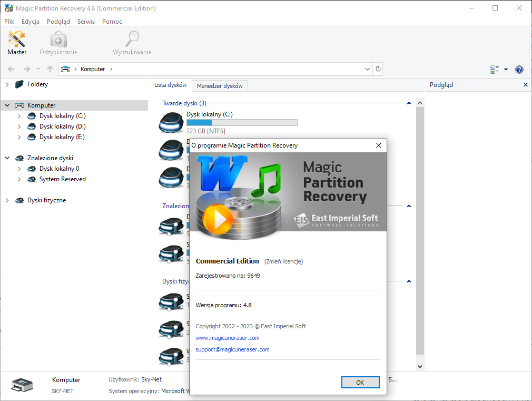This screenshot has width=532, height=401.
Task: Close the About dialog with X
Action: [379, 145]
